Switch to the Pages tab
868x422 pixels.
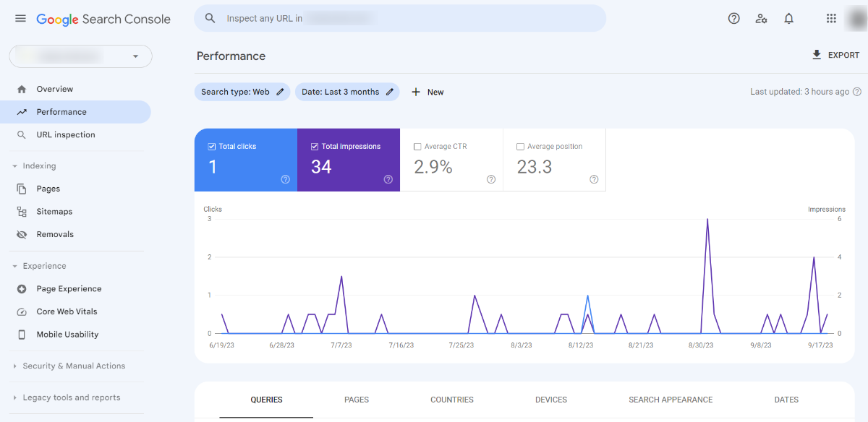tap(357, 400)
